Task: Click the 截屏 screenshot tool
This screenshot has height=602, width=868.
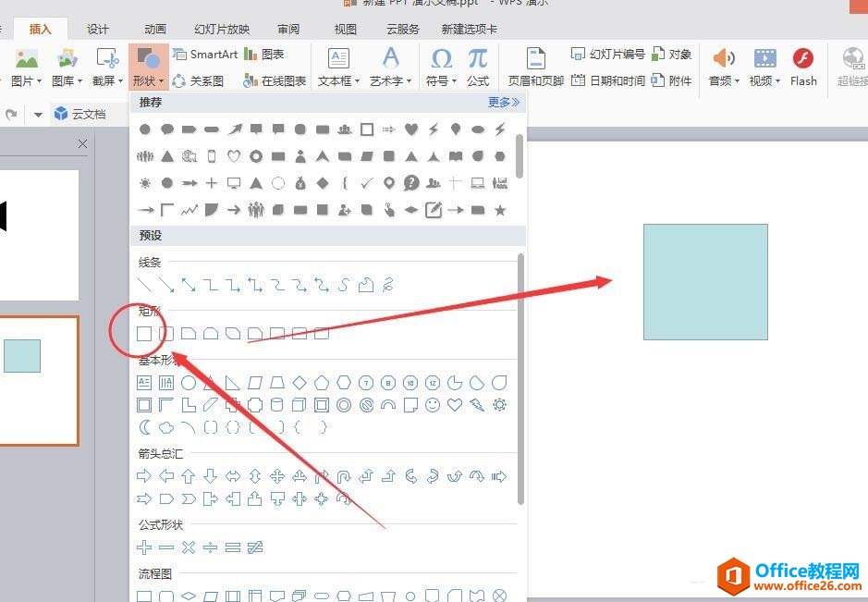Action: 107,67
